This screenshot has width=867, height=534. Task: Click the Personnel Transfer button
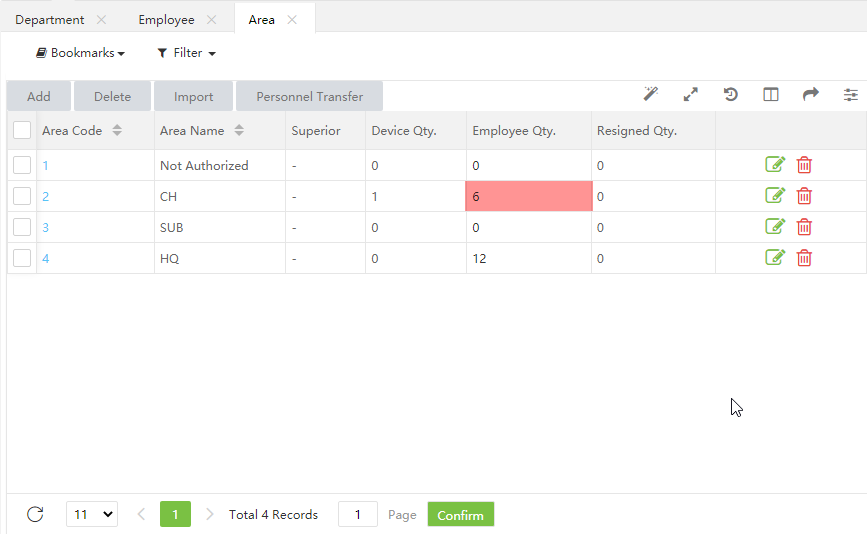(x=310, y=96)
